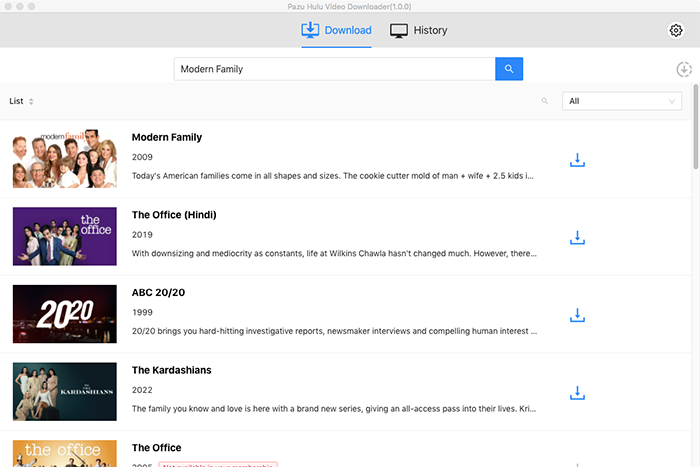Download The Office (Hindi) via its icon
Screen dimensions: 700x467
click(x=577, y=238)
